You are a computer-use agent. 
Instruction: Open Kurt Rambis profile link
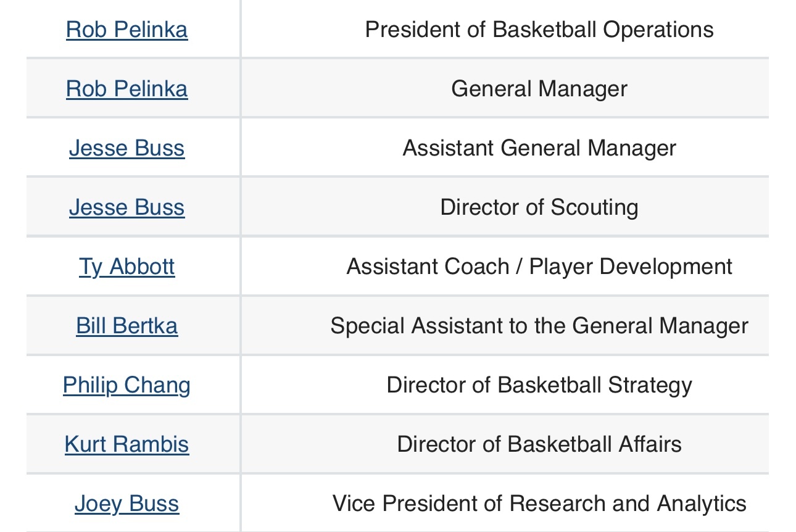coord(126,444)
